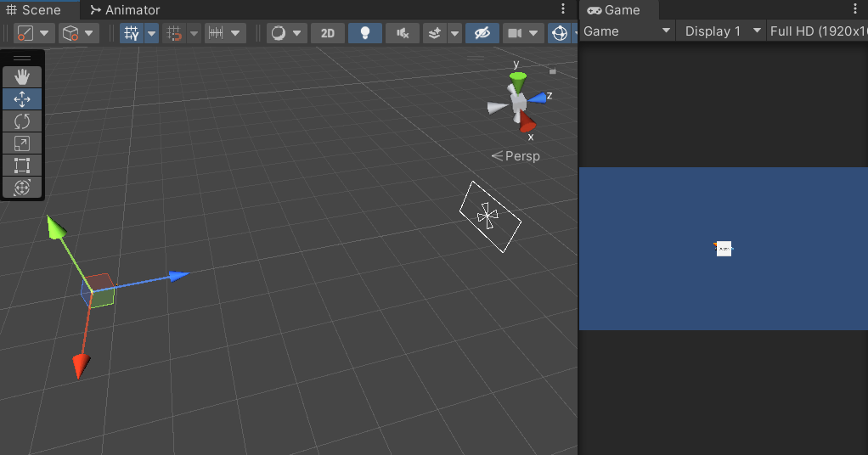Open the Display 1 dropdown
Viewport: 868px width, 455px height.
click(722, 31)
